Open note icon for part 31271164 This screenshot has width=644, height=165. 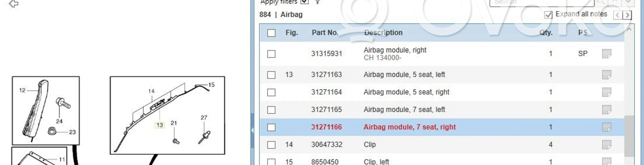click(606, 92)
